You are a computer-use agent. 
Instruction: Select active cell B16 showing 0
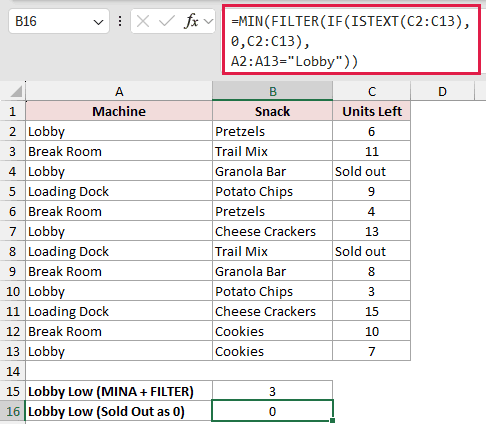pyautogui.click(x=273, y=411)
